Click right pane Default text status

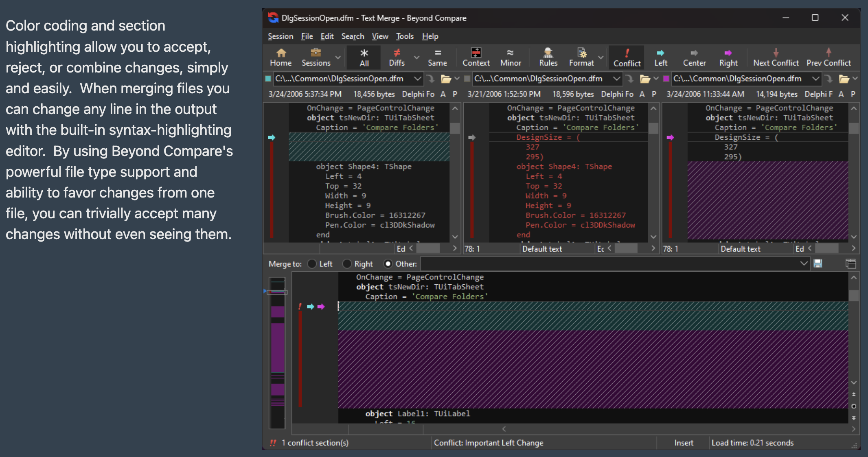[x=740, y=249]
